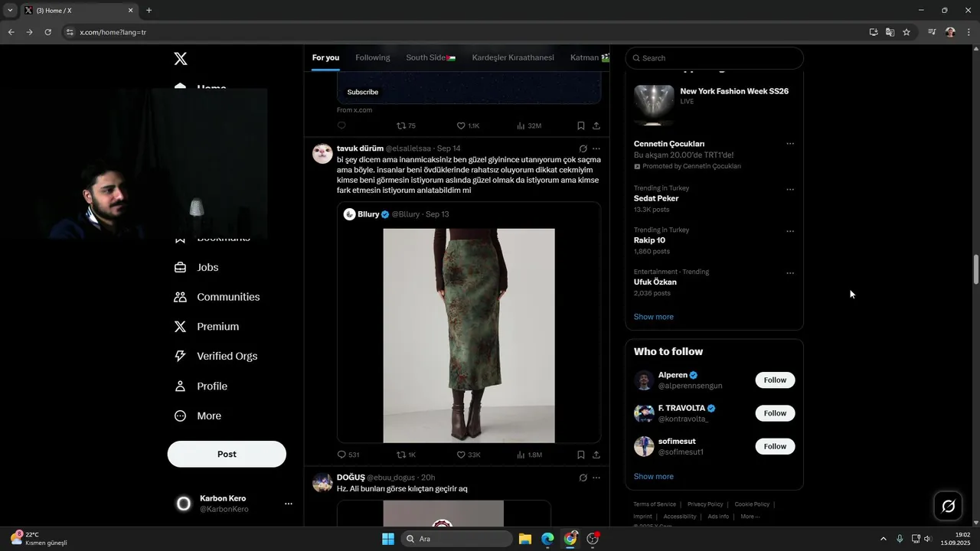Click the Post button
The width and height of the screenshot is (980, 551).
(x=227, y=454)
